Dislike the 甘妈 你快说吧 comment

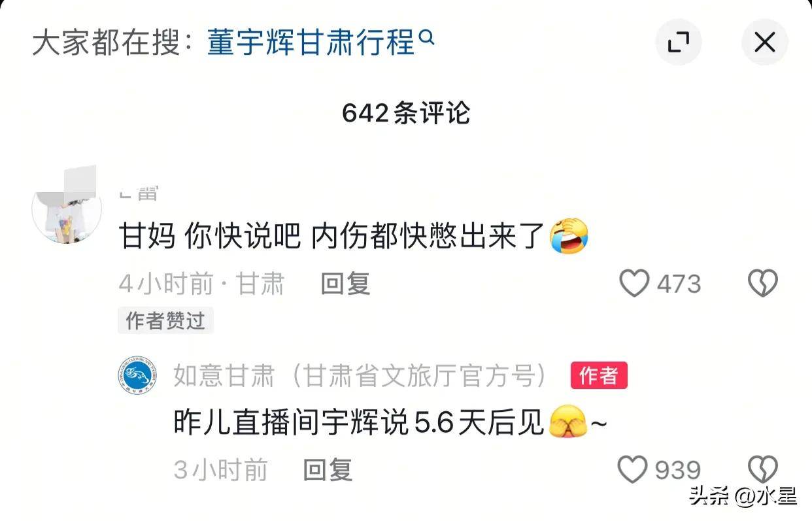tap(763, 284)
